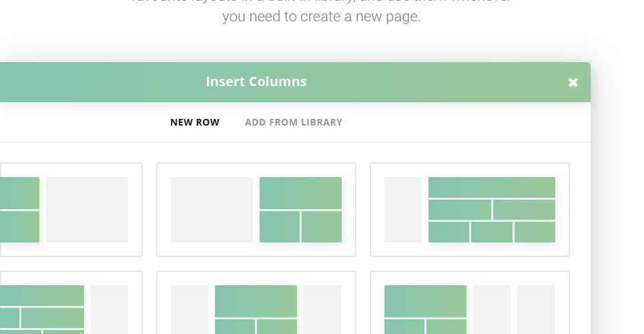Click the green block left of two gray sidebars
The height and width of the screenshot is (334, 644).
(x=425, y=301)
